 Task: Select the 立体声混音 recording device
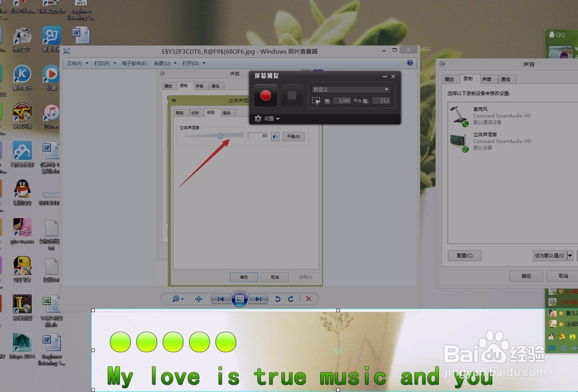click(512, 141)
